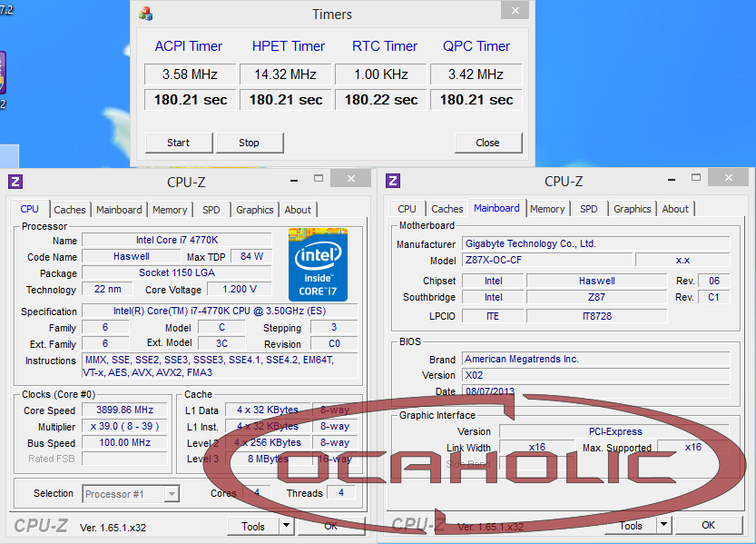Screen dimensions: 756x544
Task: Click the 1.00 KHz frequency value
Action: click(x=381, y=74)
